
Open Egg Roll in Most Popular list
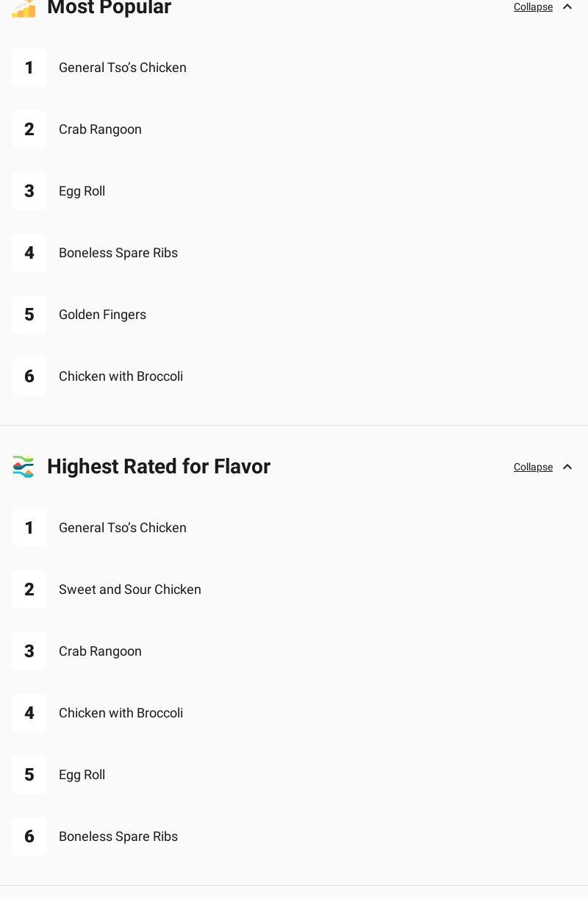[82, 191]
